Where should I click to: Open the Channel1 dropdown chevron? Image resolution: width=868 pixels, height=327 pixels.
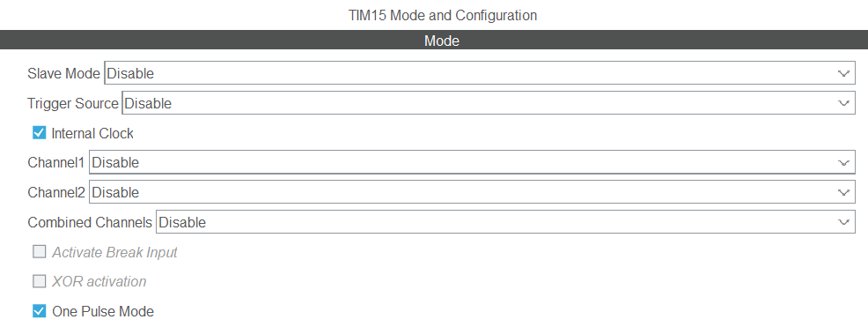point(843,162)
